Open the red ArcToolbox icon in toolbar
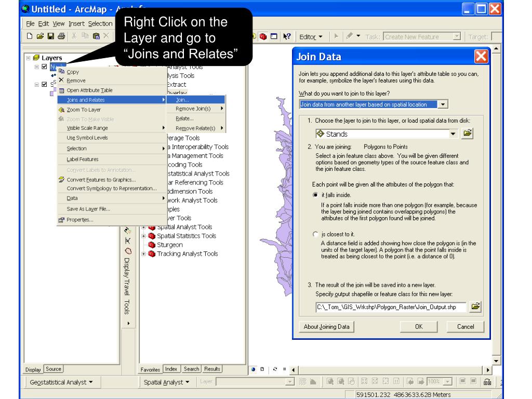Viewport: 532px width, 399px height. pyautogui.click(x=263, y=36)
